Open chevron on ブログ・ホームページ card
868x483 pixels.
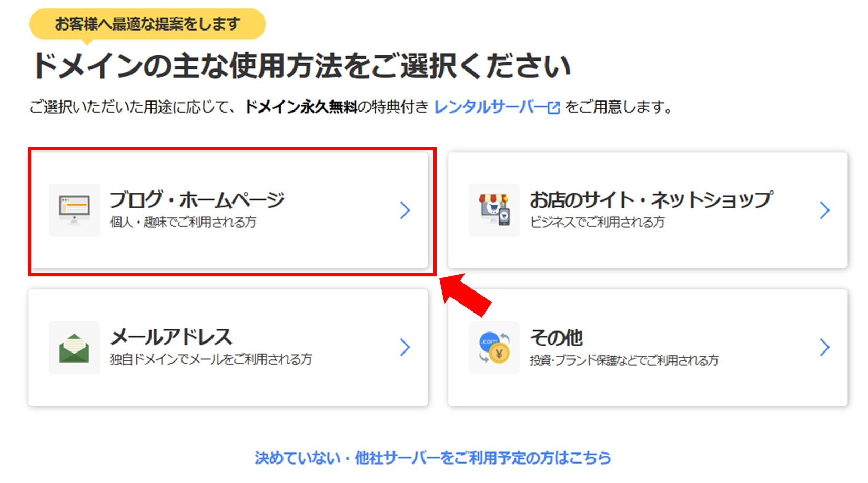coord(405,210)
